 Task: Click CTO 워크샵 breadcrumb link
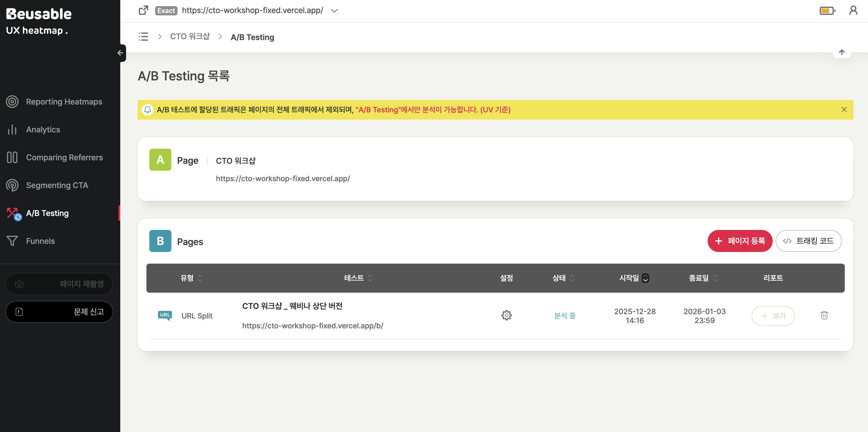pos(190,36)
